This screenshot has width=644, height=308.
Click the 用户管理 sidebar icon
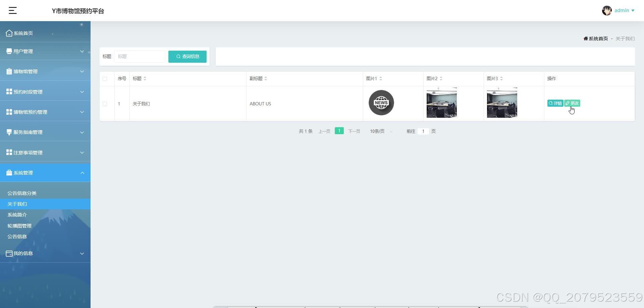coord(9,51)
